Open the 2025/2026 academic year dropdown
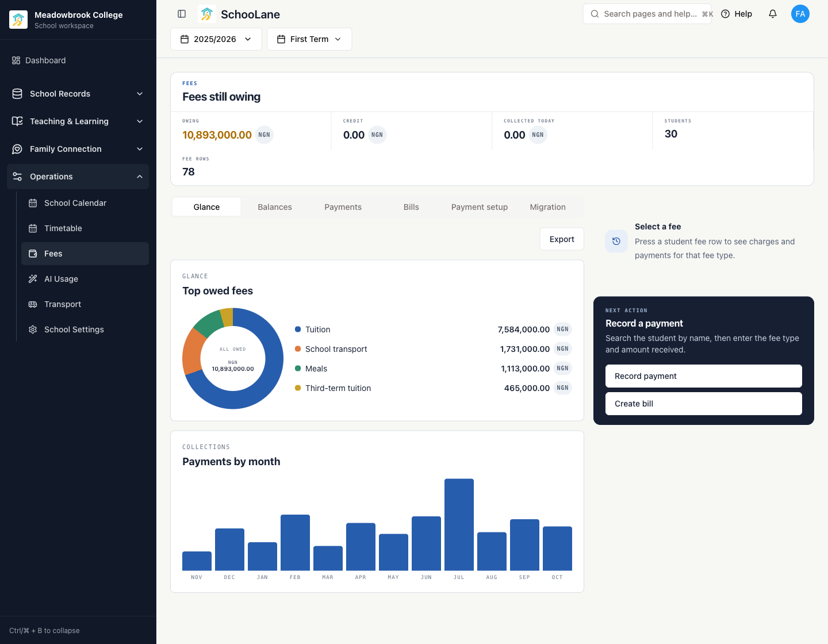828x644 pixels. click(216, 39)
